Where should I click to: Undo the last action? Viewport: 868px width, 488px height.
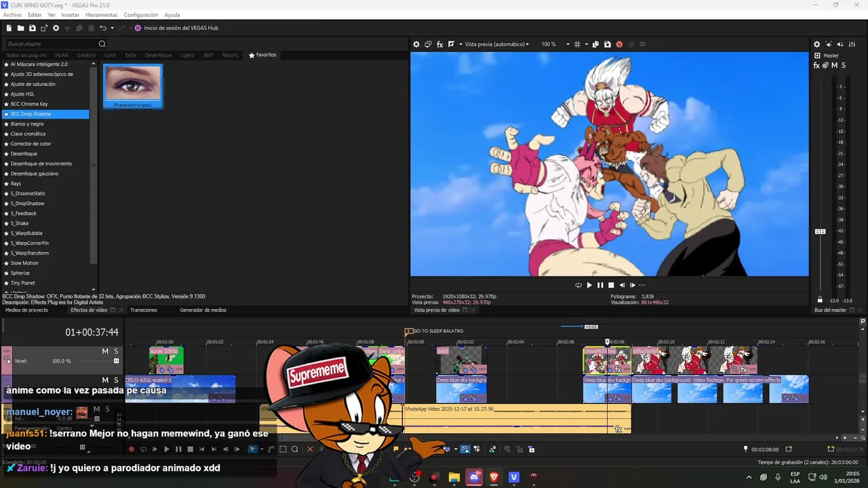tap(103, 28)
